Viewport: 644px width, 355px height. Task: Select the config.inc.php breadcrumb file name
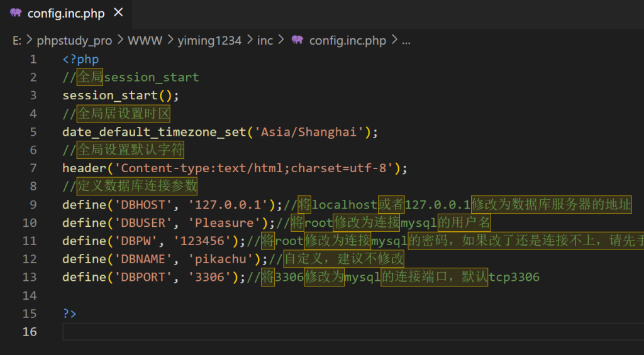pyautogui.click(x=347, y=40)
